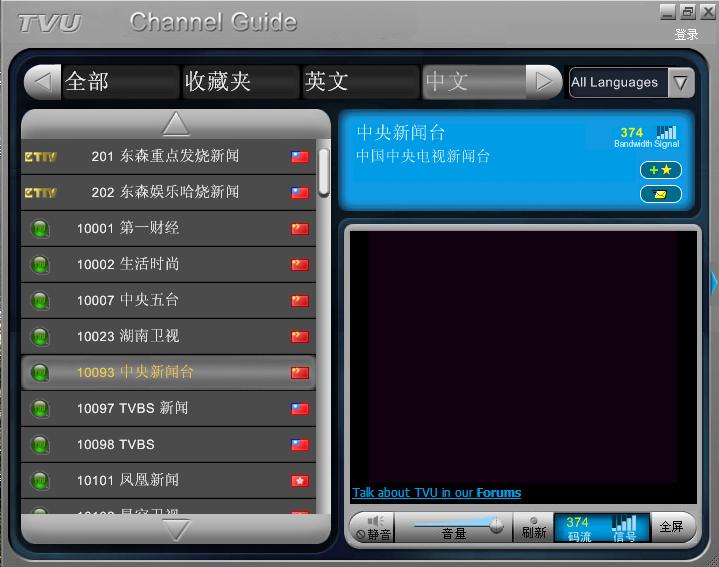719x567 pixels.
Task: Select channel 10002 生活时尚
Action: click(168, 264)
